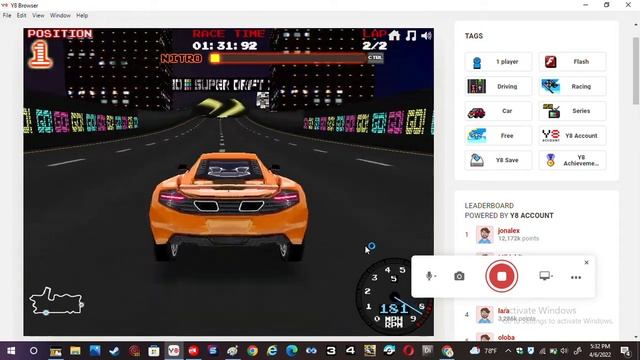
Task: Open the Help menu
Action: click(82, 16)
